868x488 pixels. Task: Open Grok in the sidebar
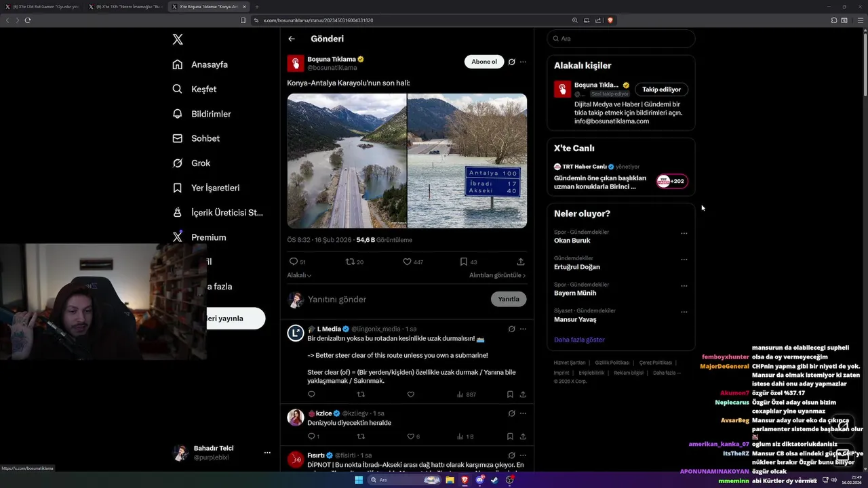[x=191, y=163]
